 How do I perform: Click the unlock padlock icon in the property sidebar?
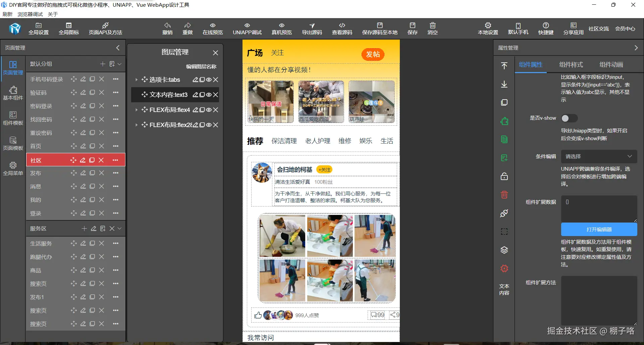504,176
